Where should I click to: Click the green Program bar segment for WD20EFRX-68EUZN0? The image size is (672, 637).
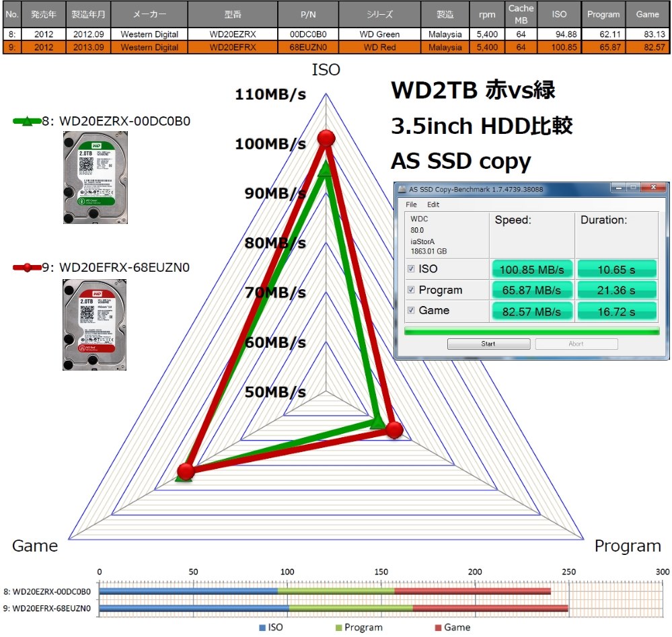tap(350, 608)
